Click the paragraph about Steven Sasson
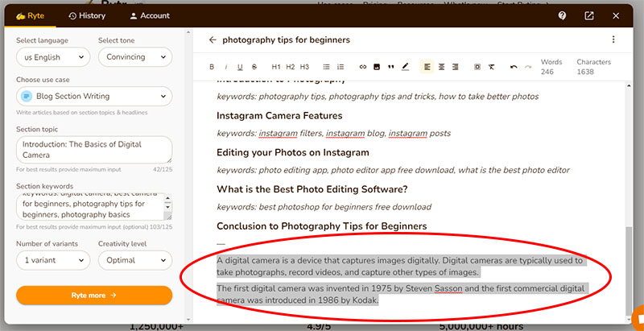644x331 pixels. tap(403, 295)
